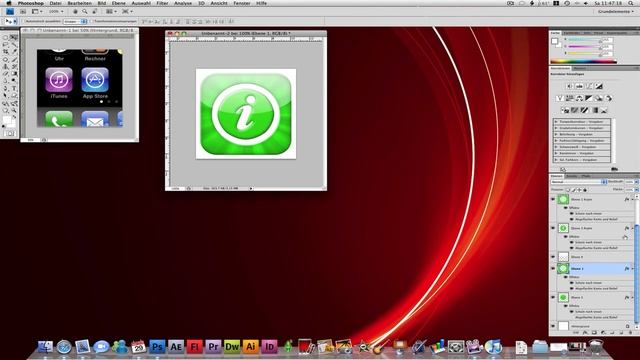
Task: Open the Arrange Documents dropdown
Action: pyautogui.click(x=111, y=11)
